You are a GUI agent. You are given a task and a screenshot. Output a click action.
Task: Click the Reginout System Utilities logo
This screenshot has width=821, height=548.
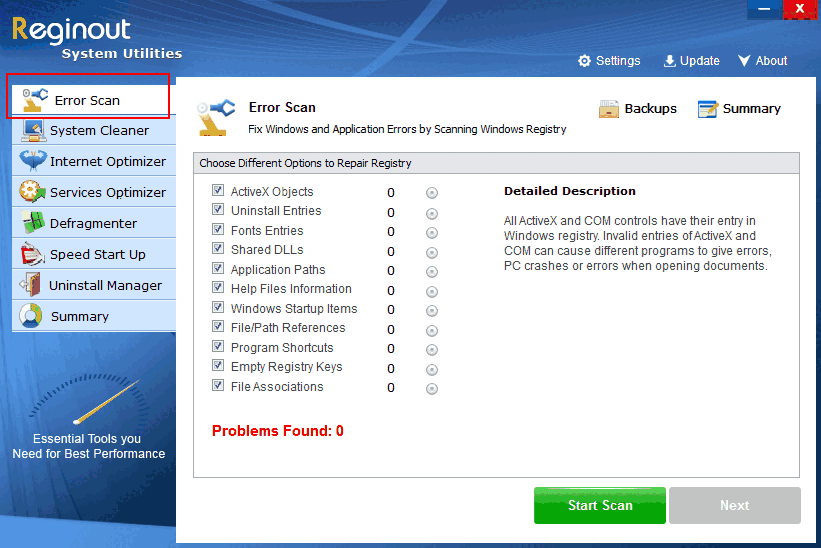97,38
